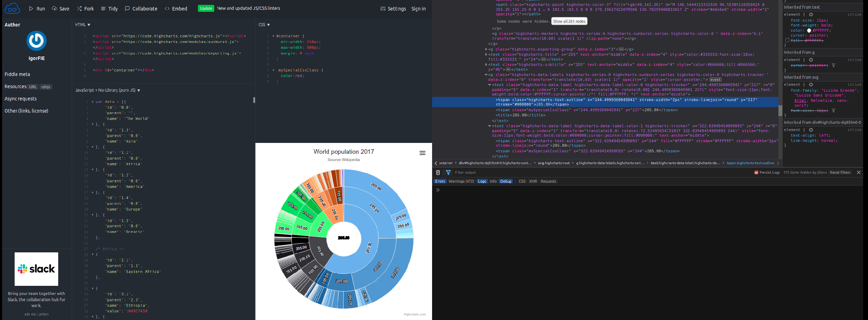This screenshot has height=320, width=868.
Task: Click the Show all 261 nodes button
Action: point(569,21)
